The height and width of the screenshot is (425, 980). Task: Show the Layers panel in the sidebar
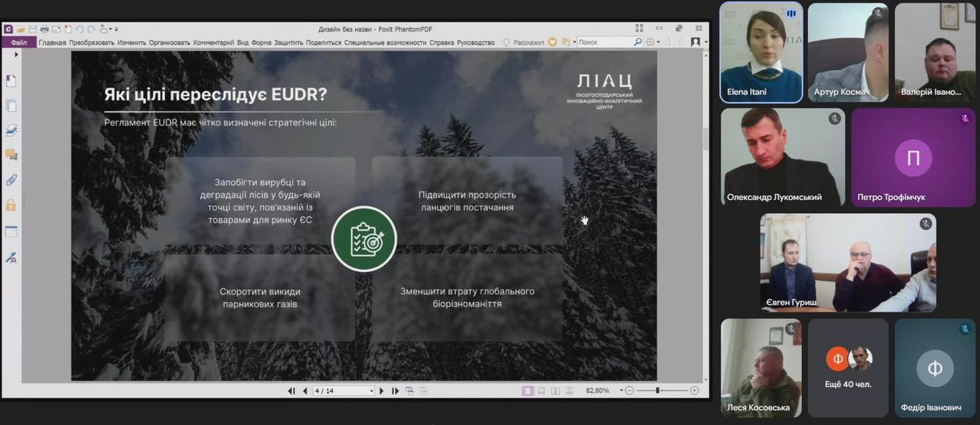pos(11,131)
